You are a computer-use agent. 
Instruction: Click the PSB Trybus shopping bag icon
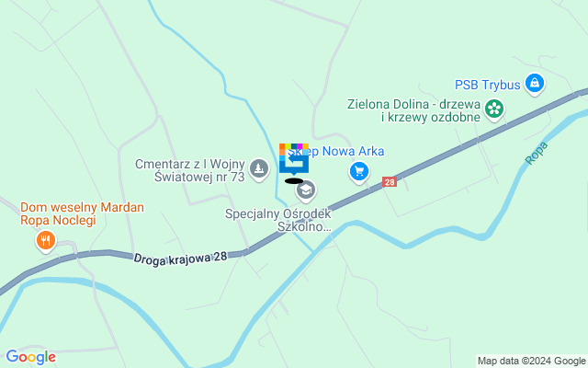[535, 83]
